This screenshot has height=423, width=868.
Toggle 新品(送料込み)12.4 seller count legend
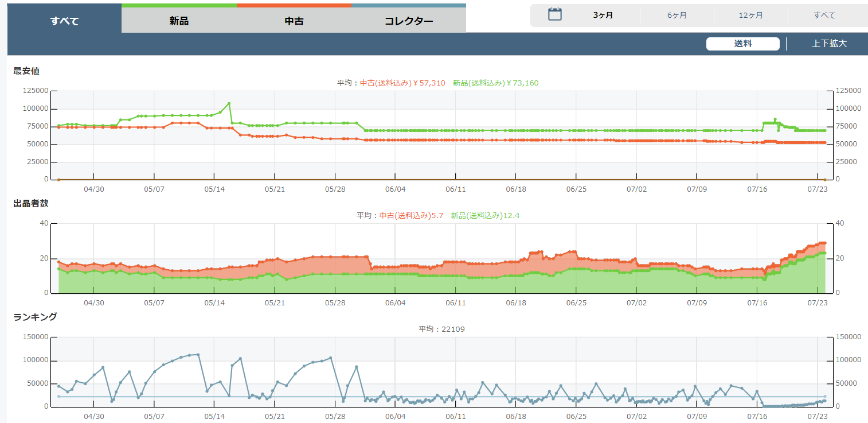coord(485,216)
